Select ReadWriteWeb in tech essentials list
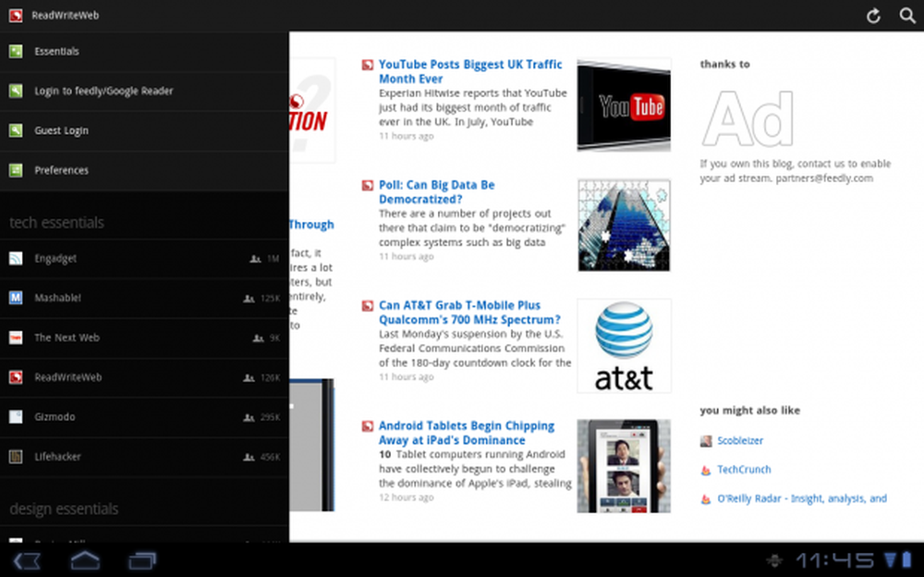Image resolution: width=924 pixels, height=577 pixels. point(144,377)
